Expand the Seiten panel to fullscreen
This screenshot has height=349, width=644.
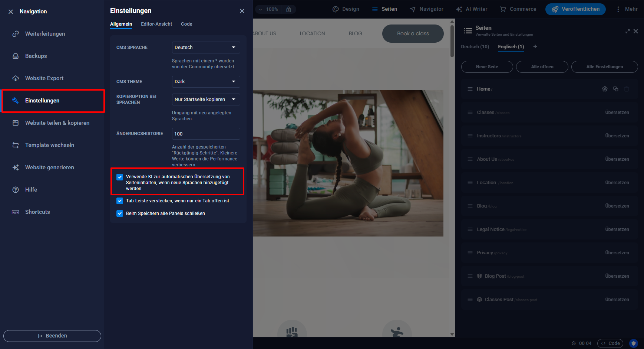[x=627, y=31]
